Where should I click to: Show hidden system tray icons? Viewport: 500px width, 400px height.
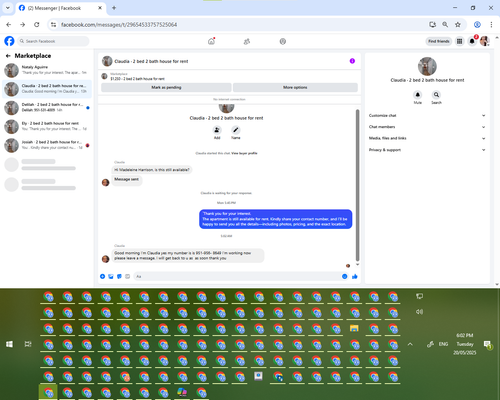pyautogui.click(x=410, y=344)
